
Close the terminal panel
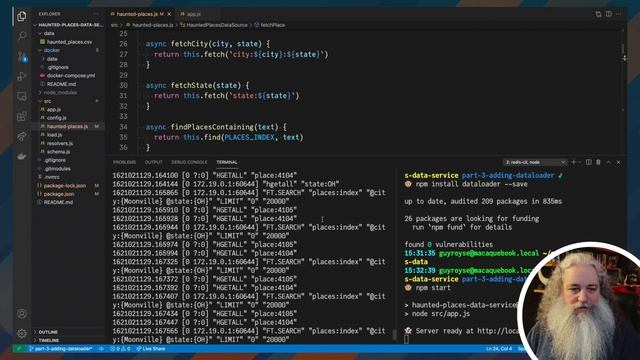pyautogui.click(x=618, y=162)
